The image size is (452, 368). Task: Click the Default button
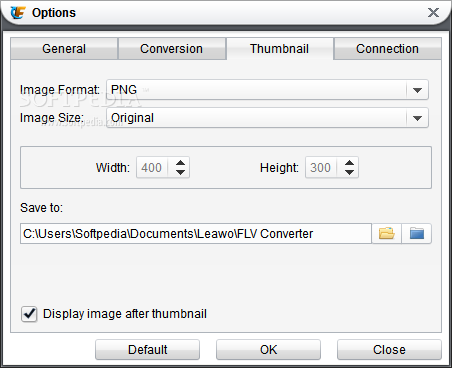[x=147, y=350]
